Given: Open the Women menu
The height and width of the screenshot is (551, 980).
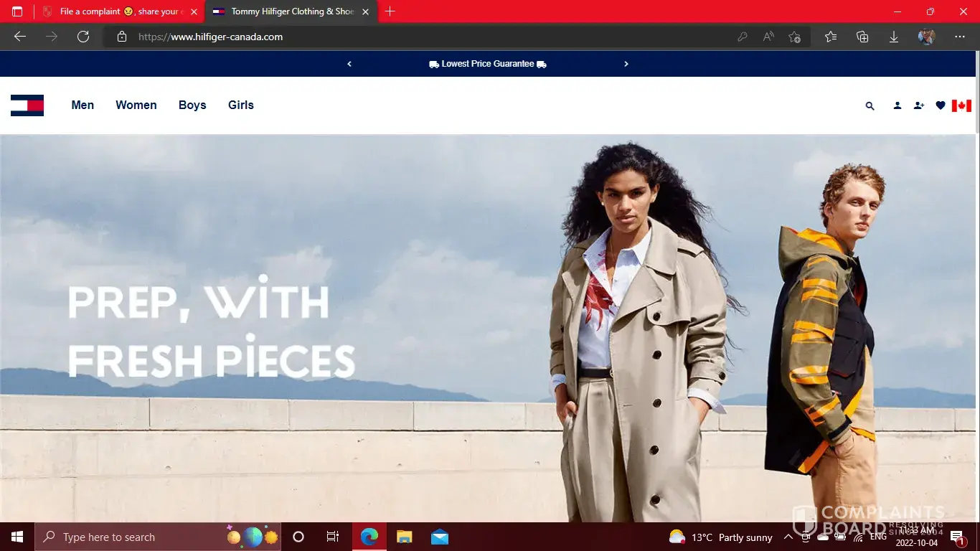Looking at the screenshot, I should tap(136, 105).
